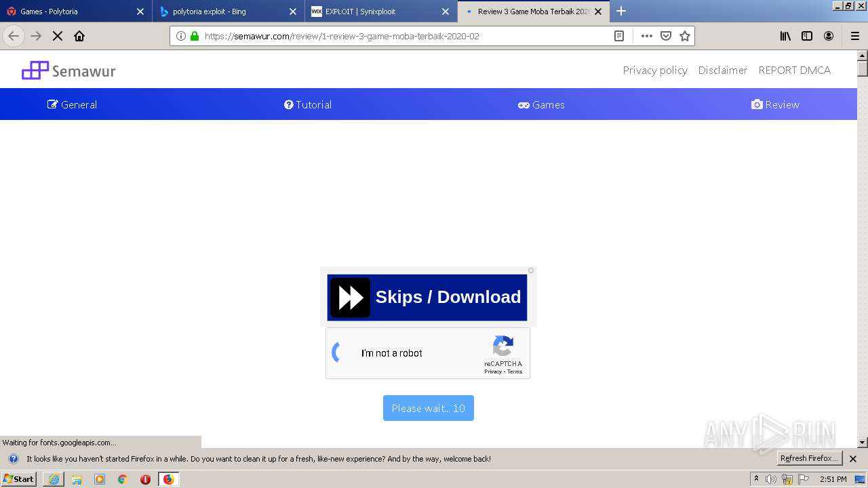The height and width of the screenshot is (488, 868).
Task: Open the Firefox home page icon
Action: click(79, 36)
